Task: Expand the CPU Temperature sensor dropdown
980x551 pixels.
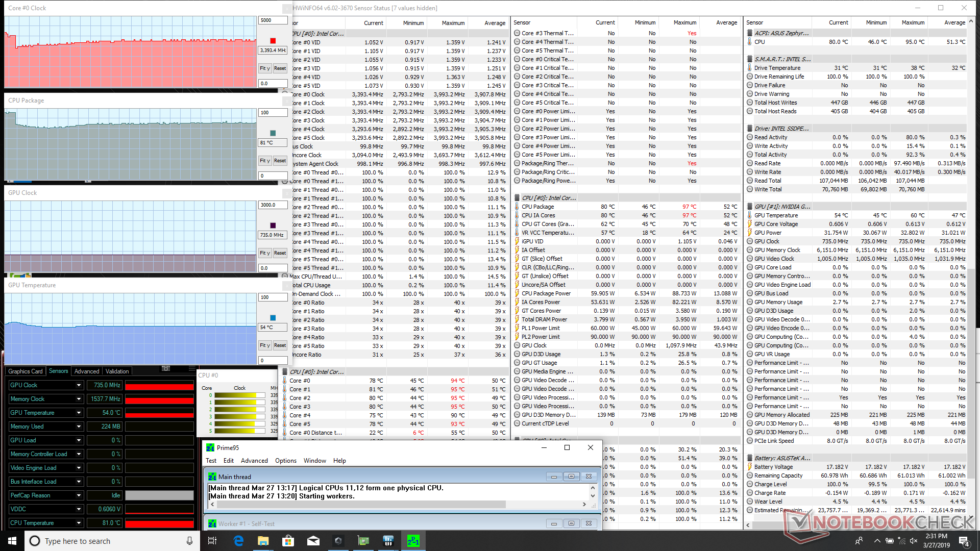Action: (x=79, y=523)
